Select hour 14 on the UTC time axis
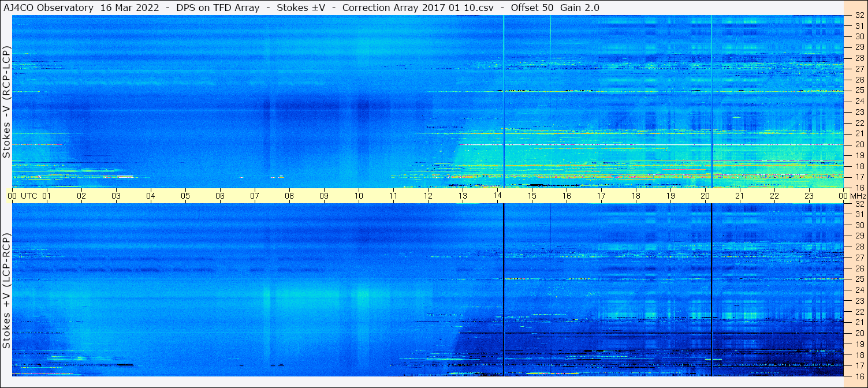 click(x=497, y=196)
